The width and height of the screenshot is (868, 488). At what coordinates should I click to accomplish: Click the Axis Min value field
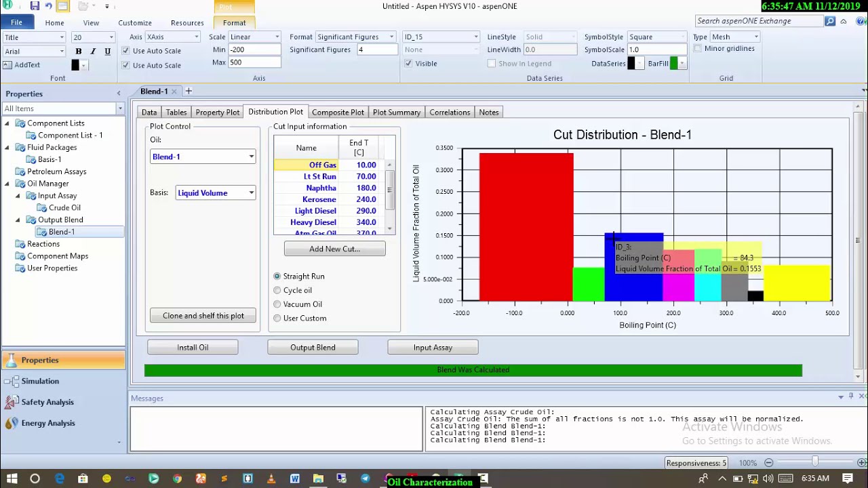point(254,49)
